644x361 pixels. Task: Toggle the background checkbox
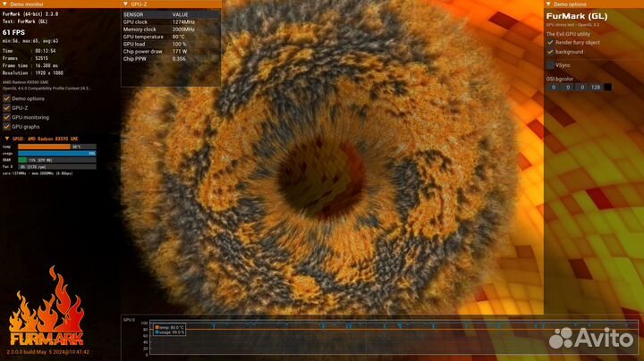550,52
